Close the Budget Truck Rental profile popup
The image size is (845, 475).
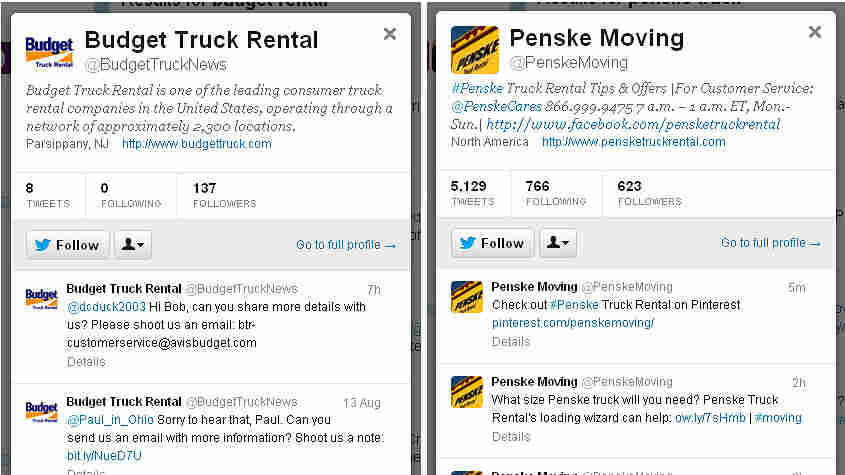pyautogui.click(x=390, y=34)
